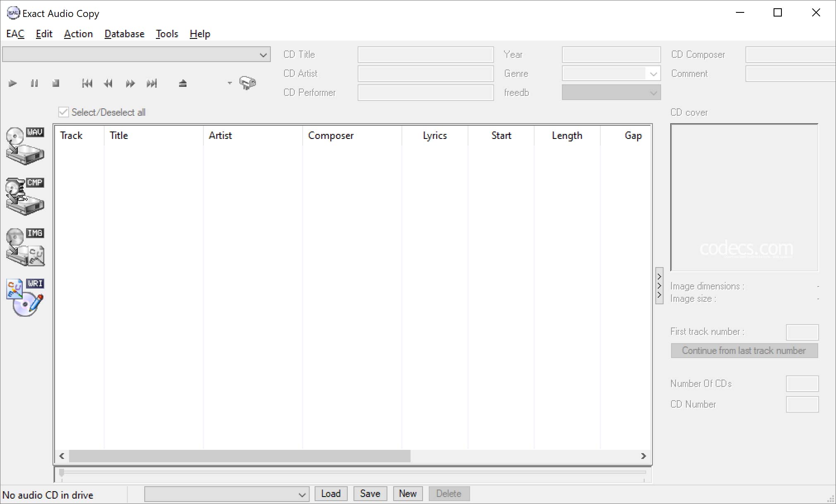Toggle Select/Deselect all checkbox
836x504 pixels.
63,112
